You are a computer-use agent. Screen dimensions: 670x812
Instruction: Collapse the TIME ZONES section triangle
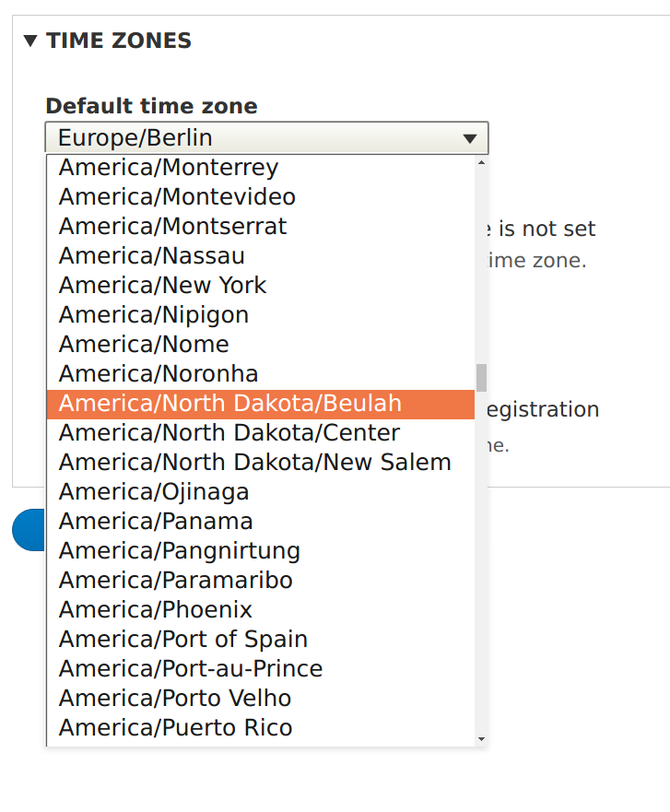coord(30,40)
